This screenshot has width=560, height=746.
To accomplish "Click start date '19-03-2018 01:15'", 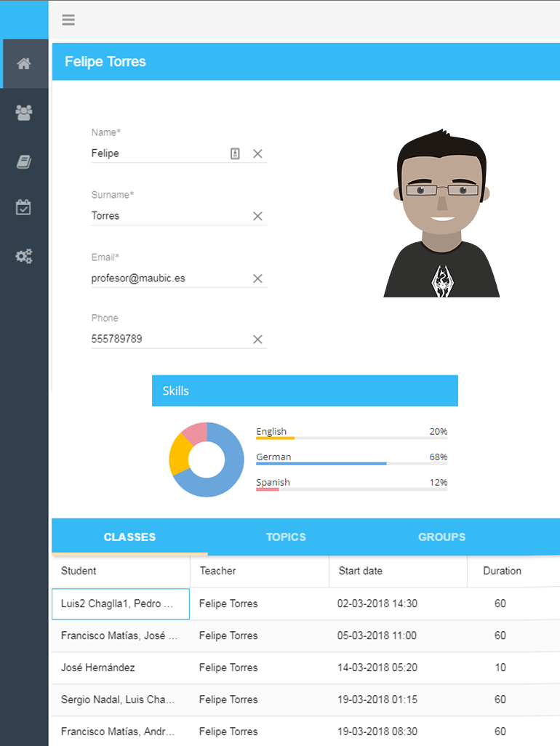I will click(377, 699).
